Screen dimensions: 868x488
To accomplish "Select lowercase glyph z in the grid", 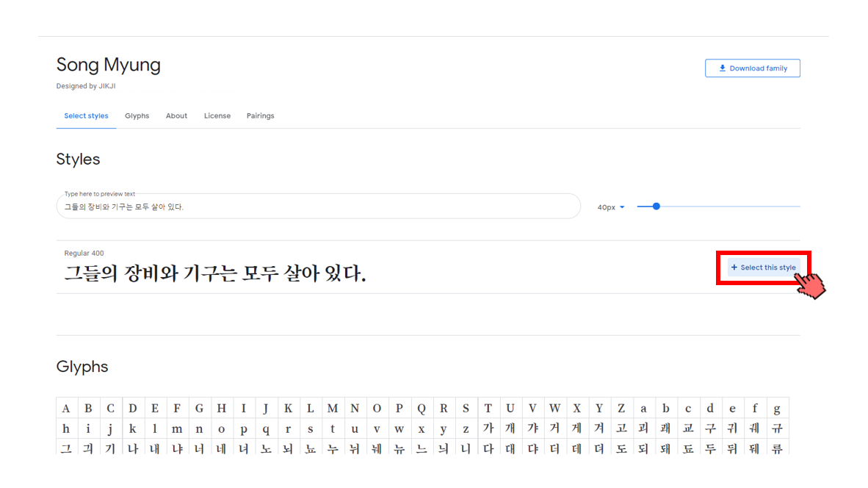I will click(466, 428).
